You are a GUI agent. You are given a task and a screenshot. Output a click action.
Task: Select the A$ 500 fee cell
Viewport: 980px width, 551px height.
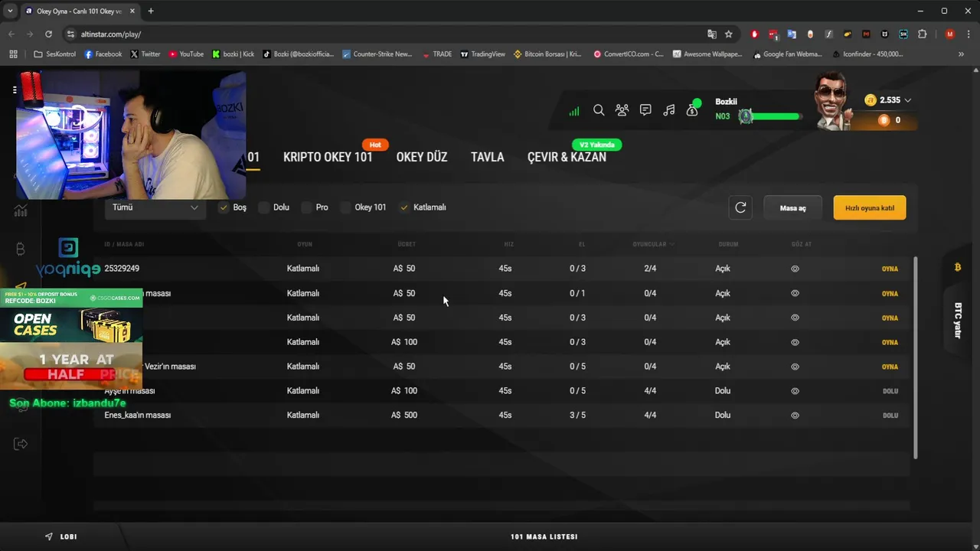404,416
